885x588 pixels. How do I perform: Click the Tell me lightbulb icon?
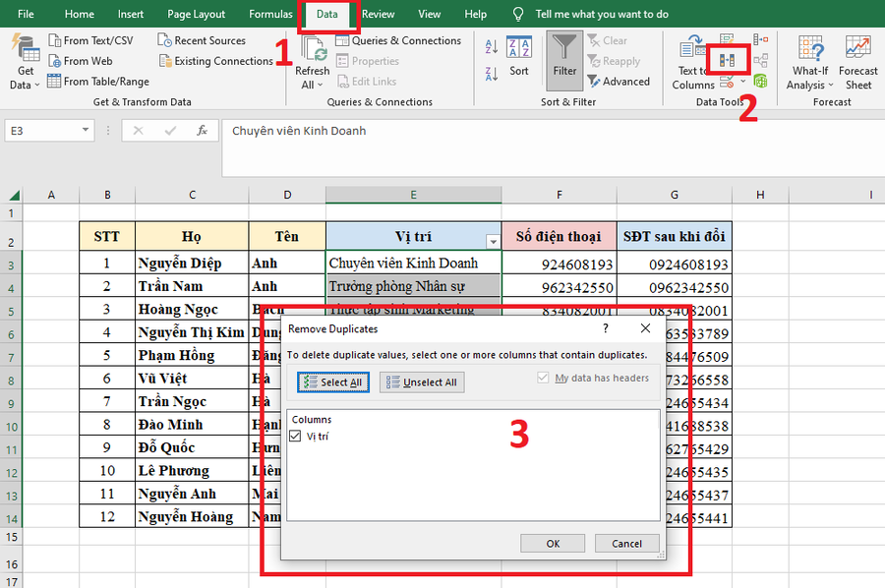517,14
